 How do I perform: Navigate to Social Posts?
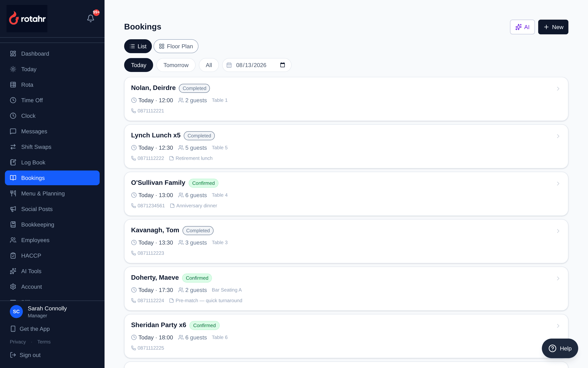(52, 209)
